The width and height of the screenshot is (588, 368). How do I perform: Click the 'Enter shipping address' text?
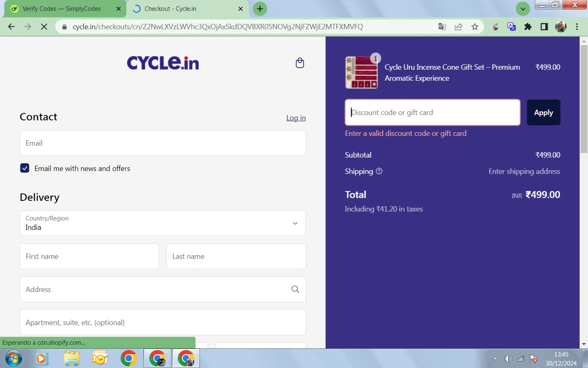click(x=524, y=171)
